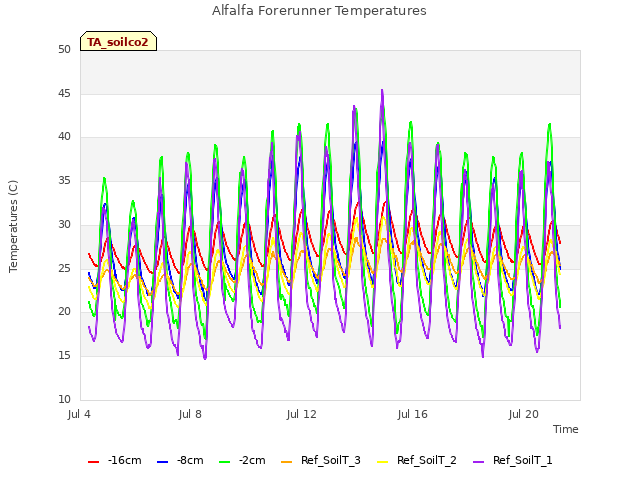Screen dimensions: 640x480
Task: Click the Temperatures (C) y-axis label
Action: (13, 226)
